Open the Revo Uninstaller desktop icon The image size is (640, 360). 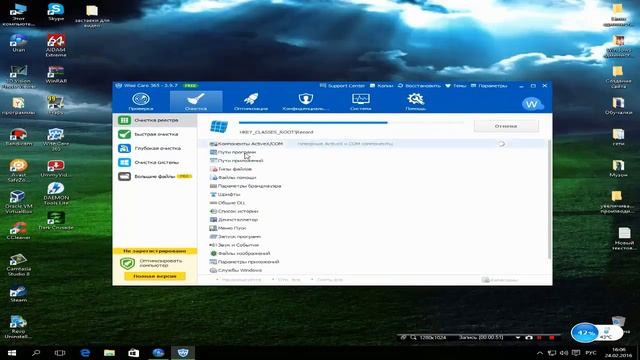click(18, 327)
